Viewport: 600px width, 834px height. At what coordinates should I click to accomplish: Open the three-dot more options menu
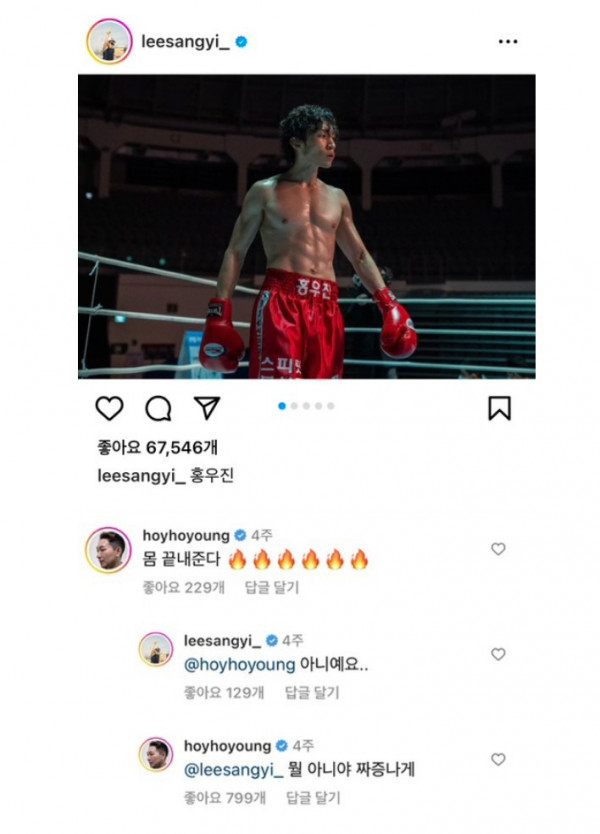click(x=507, y=41)
